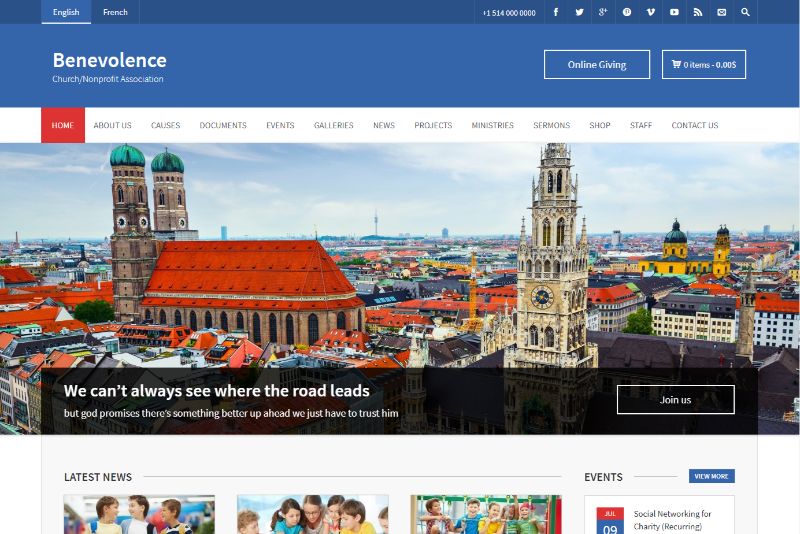This screenshot has height=534, width=800.
Task: Open MINISTRIES menu item
Action: pos(492,125)
